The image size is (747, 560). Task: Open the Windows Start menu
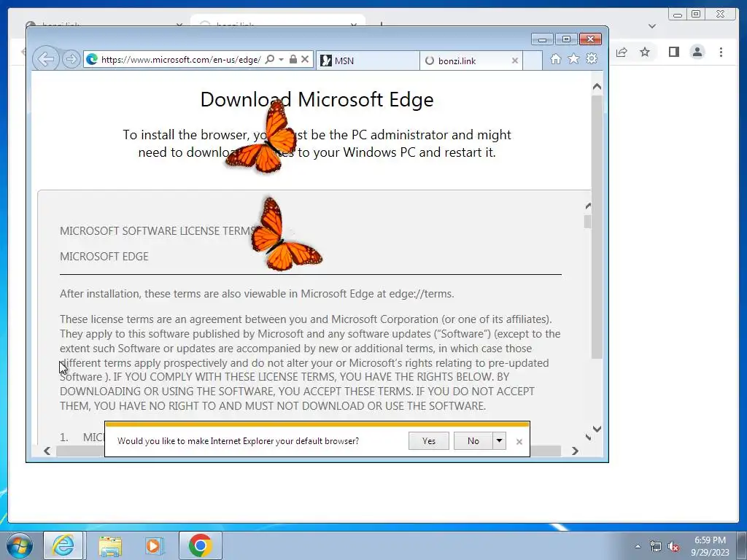tap(20, 545)
